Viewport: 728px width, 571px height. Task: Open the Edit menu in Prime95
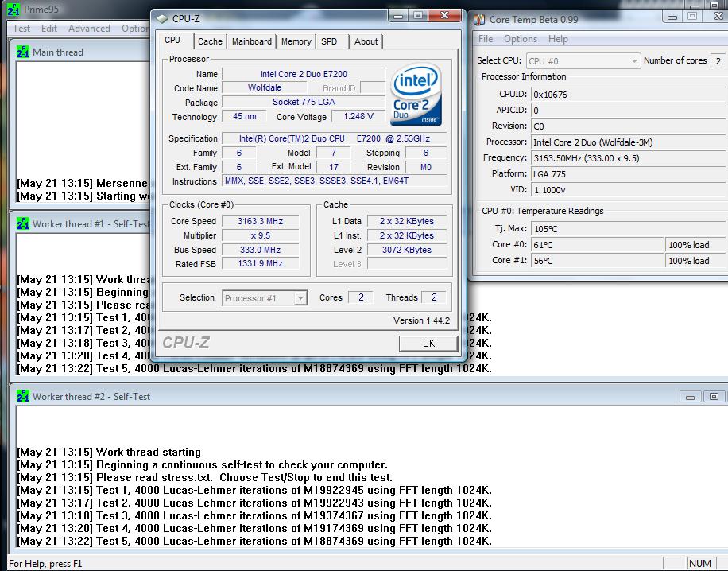(49, 29)
